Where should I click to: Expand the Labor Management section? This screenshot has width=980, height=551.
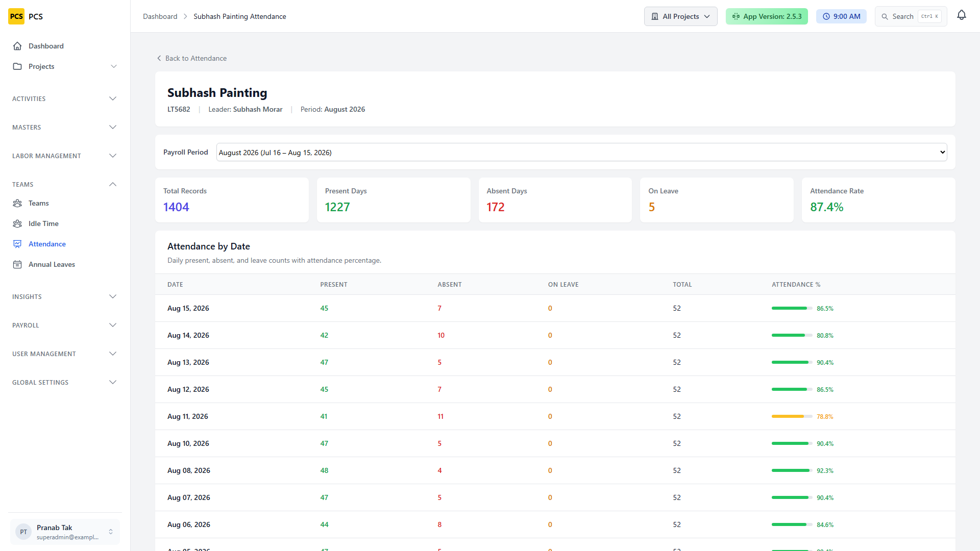click(65, 156)
